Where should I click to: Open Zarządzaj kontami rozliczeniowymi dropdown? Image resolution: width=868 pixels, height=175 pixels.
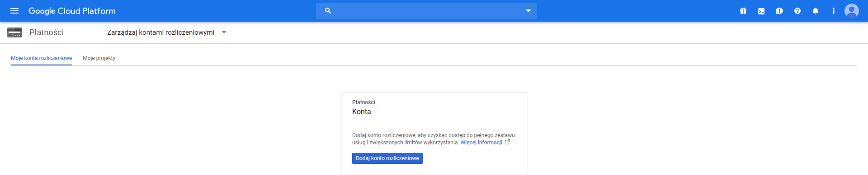pos(166,32)
